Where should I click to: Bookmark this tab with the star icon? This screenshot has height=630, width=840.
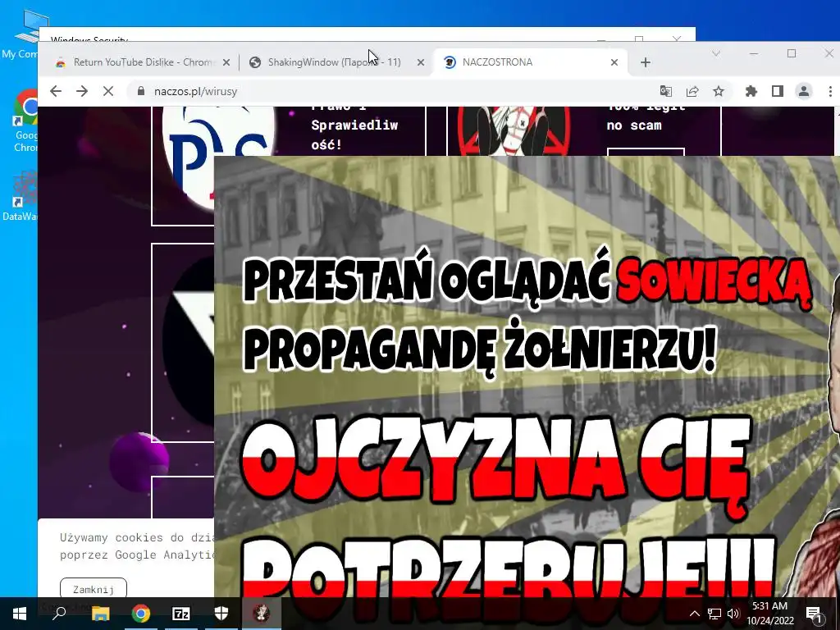point(719,91)
